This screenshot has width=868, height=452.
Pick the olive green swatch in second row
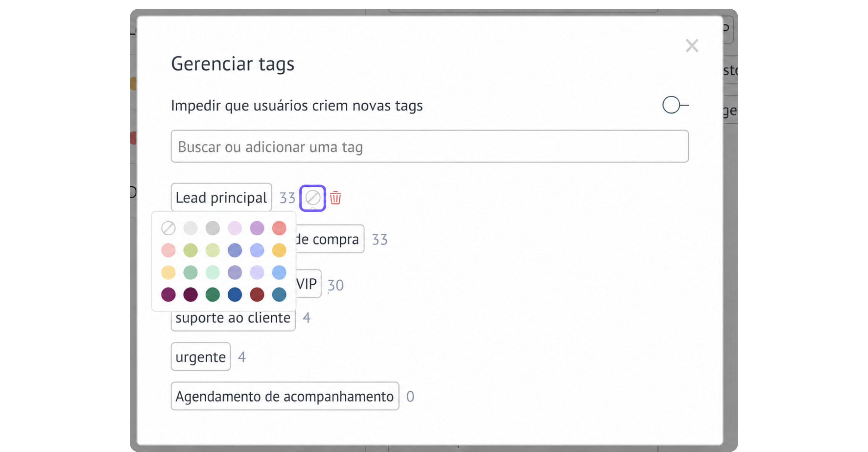point(190,250)
